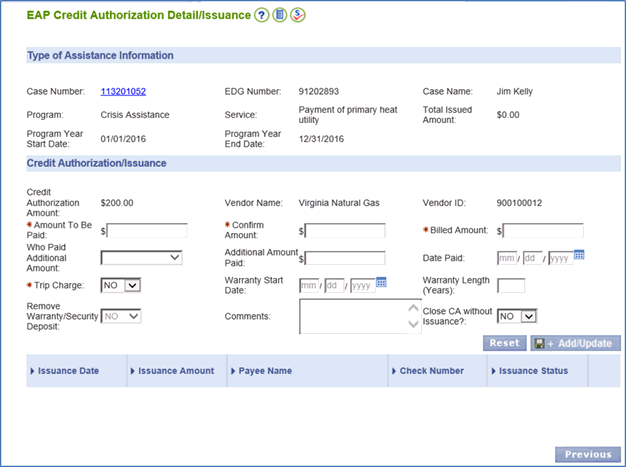Click the Previous button

(x=587, y=454)
